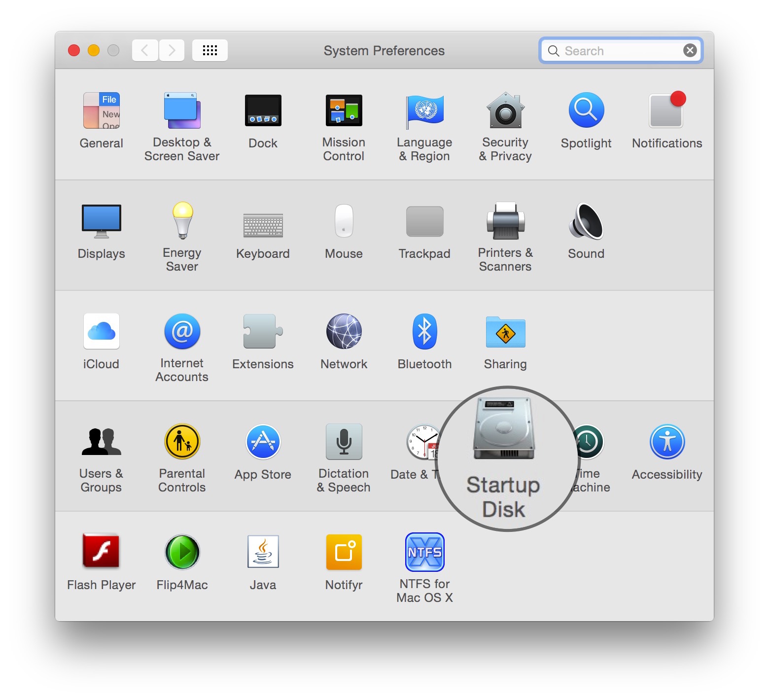Screen dimensions: 769x700
Task: Open Security & Privacy settings
Action: (x=505, y=112)
